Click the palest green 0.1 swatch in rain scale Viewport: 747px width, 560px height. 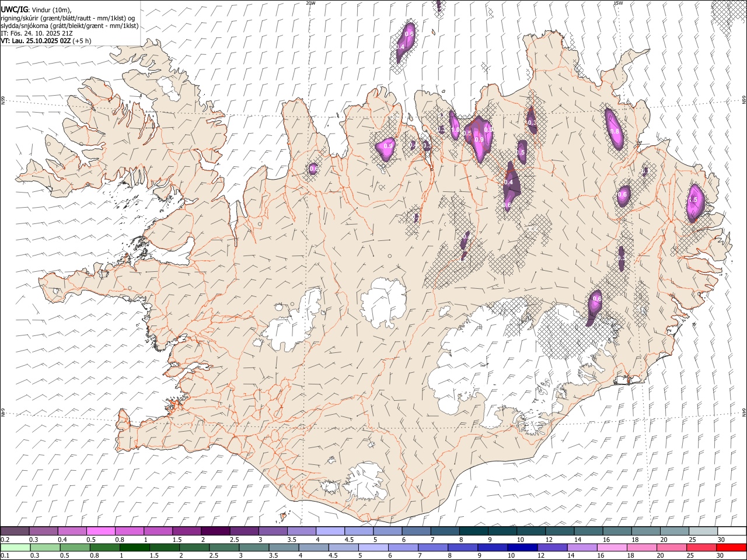click(x=15, y=547)
